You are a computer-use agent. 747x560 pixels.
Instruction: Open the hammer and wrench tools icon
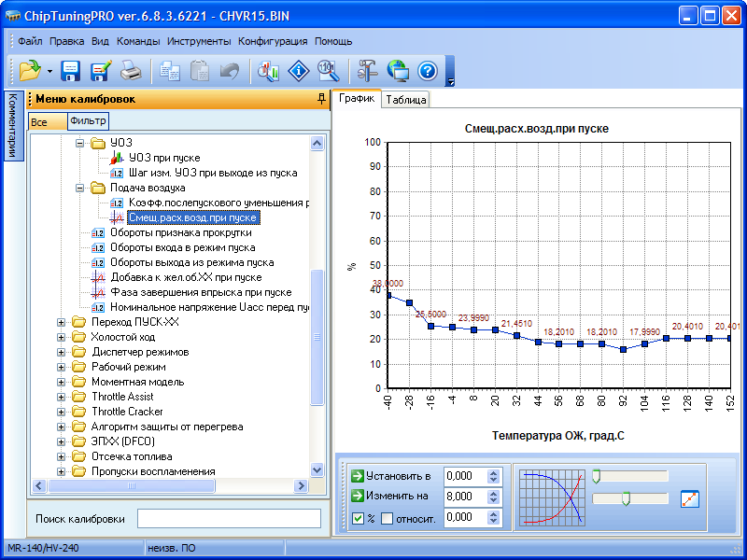[368, 70]
